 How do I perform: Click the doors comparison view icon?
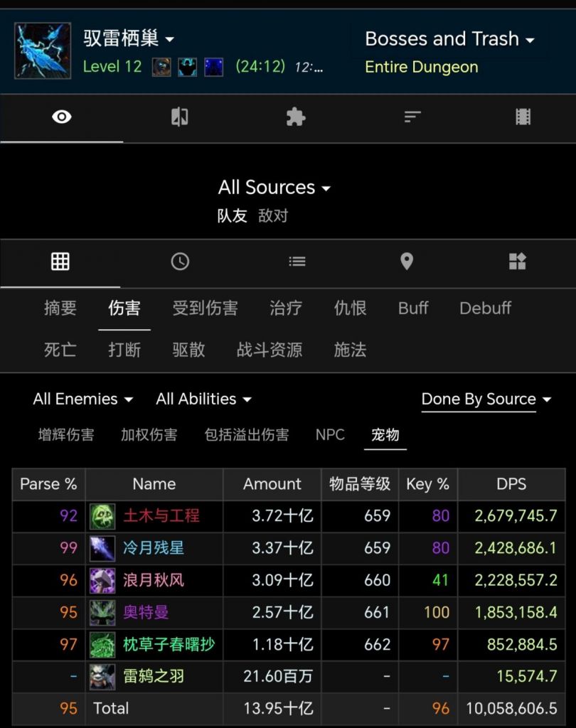pos(178,118)
